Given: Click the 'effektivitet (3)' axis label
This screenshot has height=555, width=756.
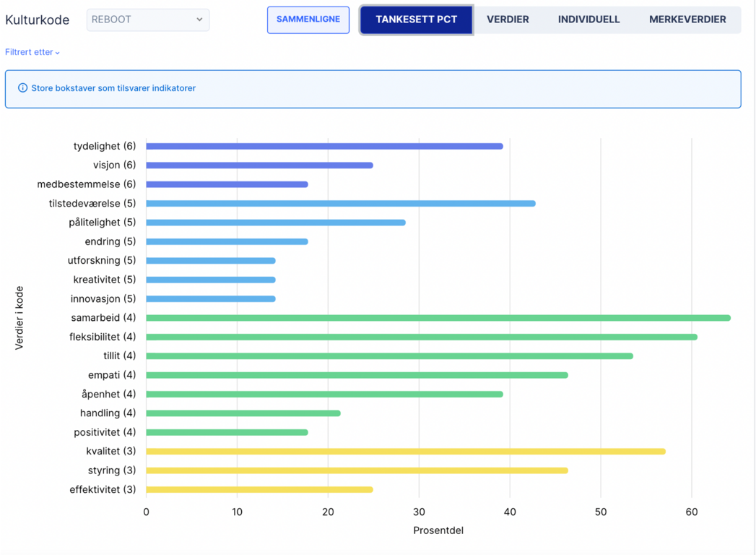Looking at the screenshot, I should [103, 489].
